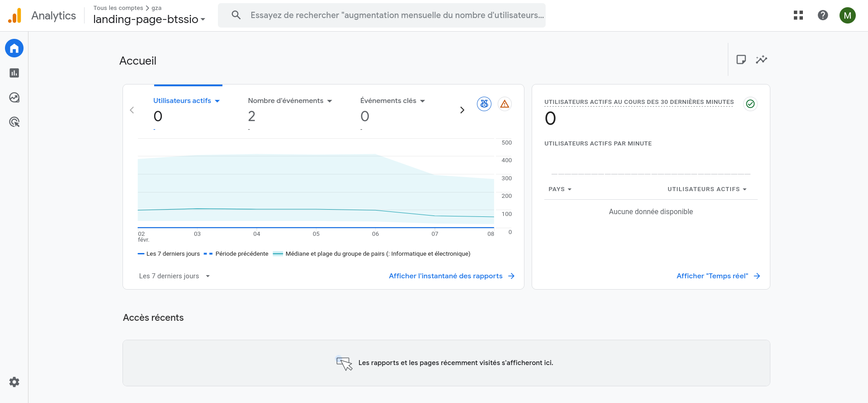The width and height of the screenshot is (868, 403).
Task: Open the Les 7 derniers jours dropdown
Action: tap(175, 276)
